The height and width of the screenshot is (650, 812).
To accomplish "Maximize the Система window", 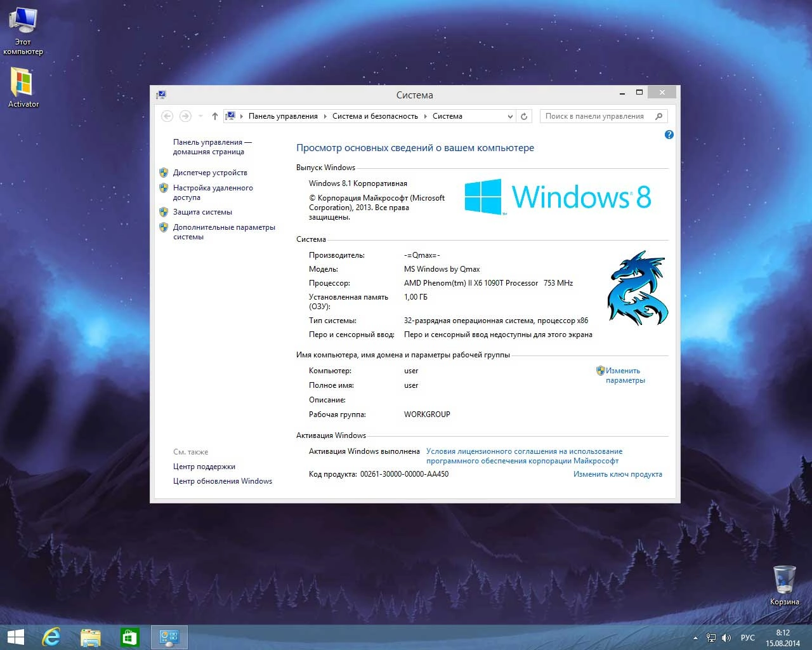I will (639, 93).
